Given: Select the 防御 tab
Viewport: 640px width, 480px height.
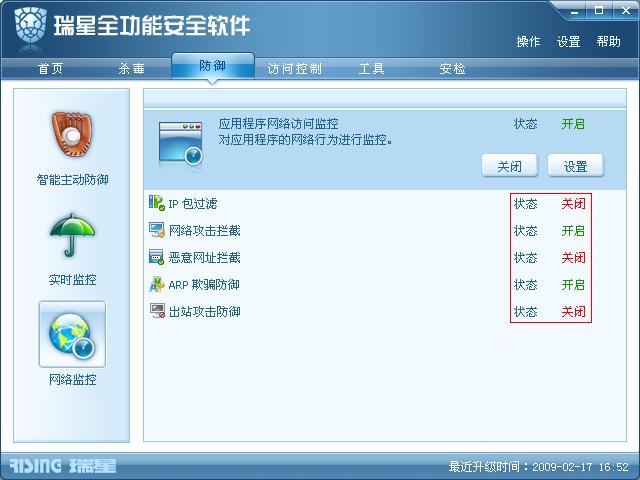Looking at the screenshot, I should (213, 66).
